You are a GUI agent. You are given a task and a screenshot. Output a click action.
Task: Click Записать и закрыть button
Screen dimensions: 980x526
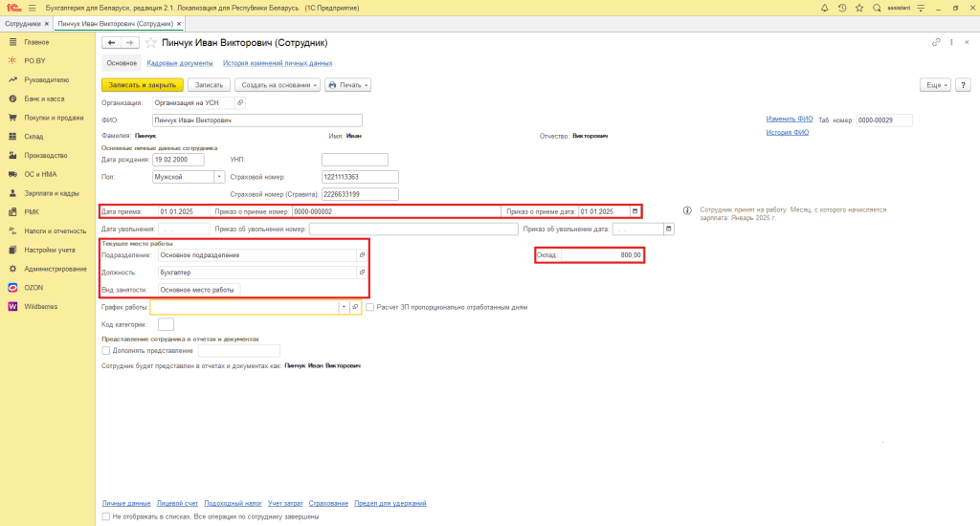coord(143,85)
